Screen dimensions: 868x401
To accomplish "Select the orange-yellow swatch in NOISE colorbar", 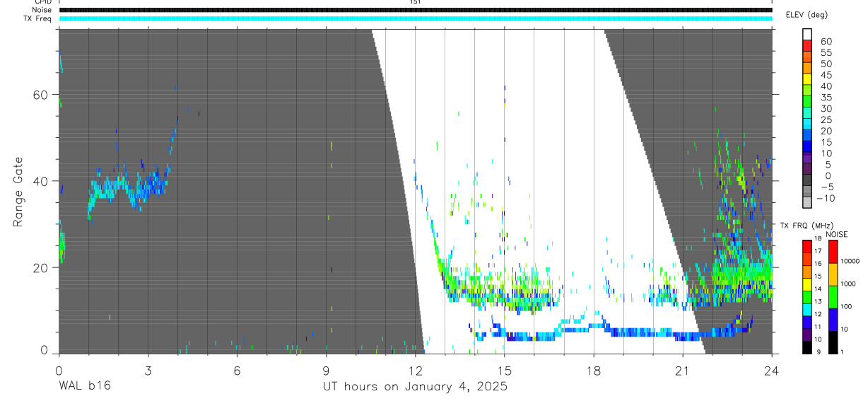I will coord(833,274).
